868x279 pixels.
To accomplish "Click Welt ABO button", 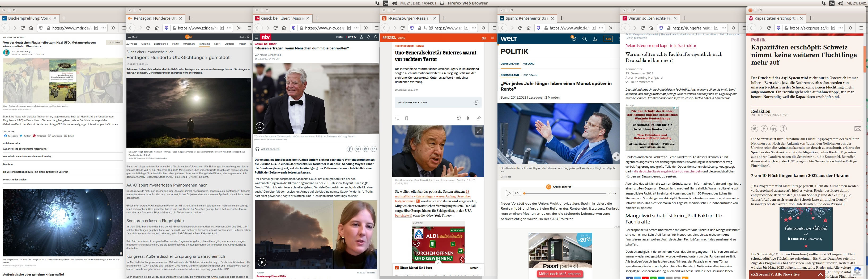I will (608, 39).
